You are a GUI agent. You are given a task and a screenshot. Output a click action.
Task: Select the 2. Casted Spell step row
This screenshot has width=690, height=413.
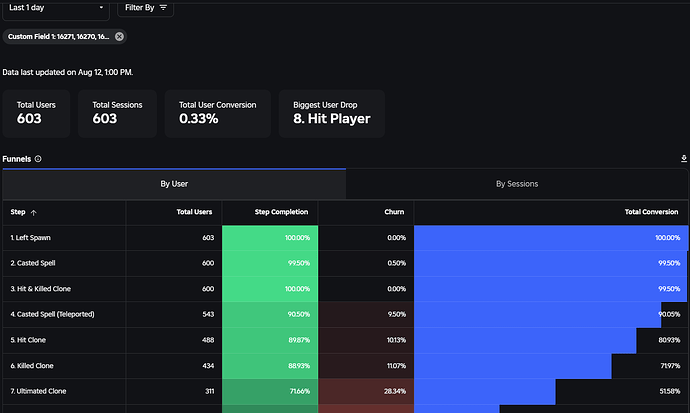pos(345,263)
